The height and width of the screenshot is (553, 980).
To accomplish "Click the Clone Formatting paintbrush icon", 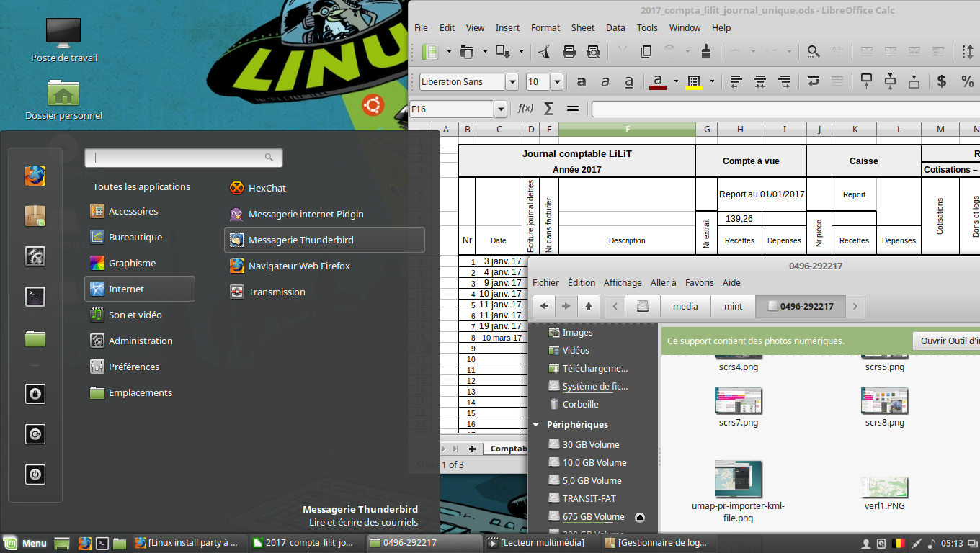I will (x=707, y=51).
